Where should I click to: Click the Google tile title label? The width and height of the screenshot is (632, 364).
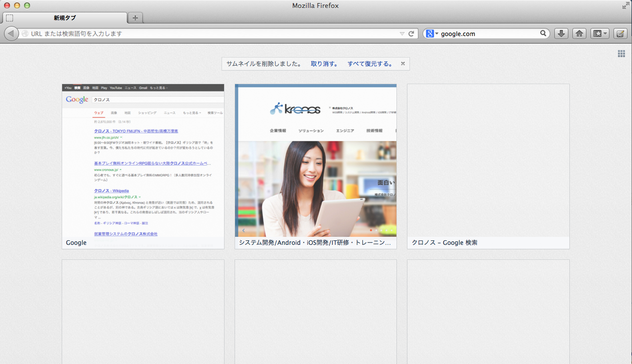[76, 243]
